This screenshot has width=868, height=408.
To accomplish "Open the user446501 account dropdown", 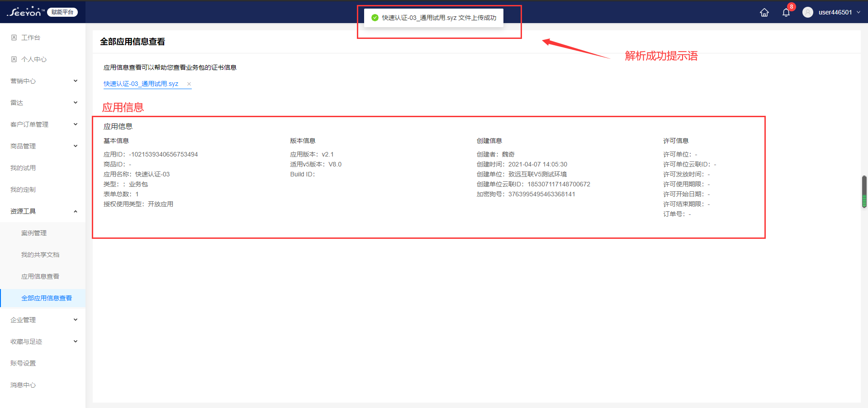I will pos(840,12).
